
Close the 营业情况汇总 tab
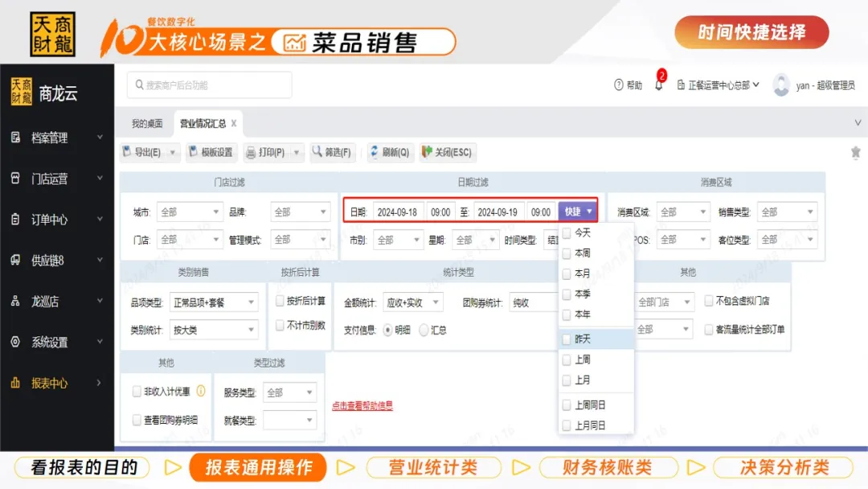coord(234,123)
